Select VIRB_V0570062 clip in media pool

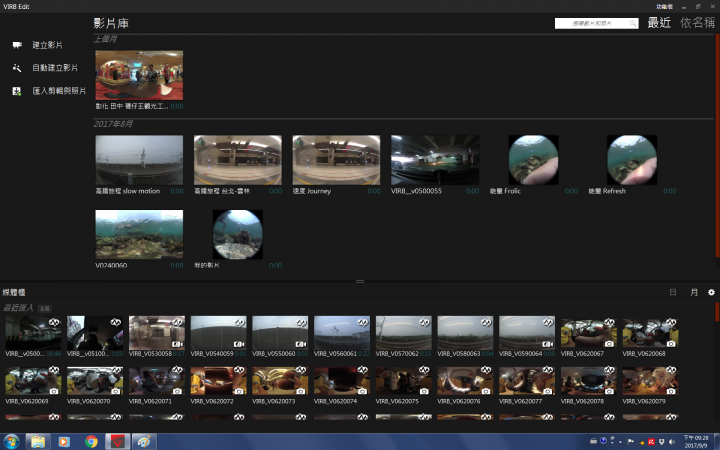point(404,332)
